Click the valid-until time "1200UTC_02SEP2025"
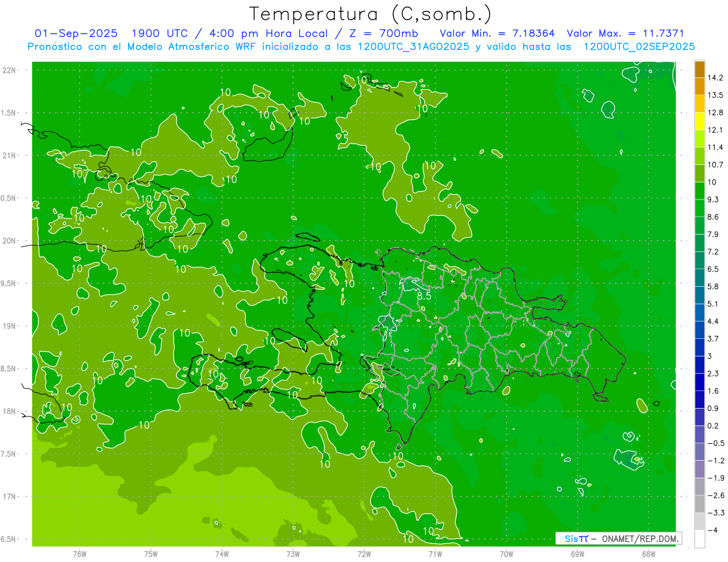The width and height of the screenshot is (728, 562). coord(639,47)
